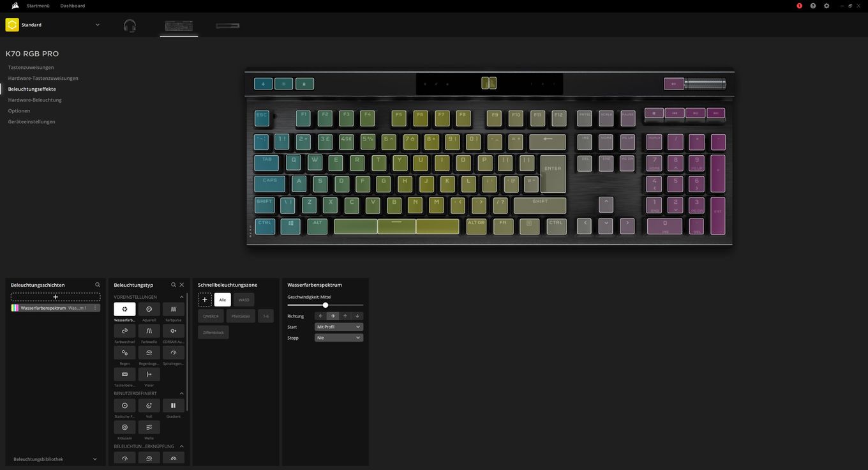The image size is (868, 470).
Task: Choose the Farbpulse lighting effect
Action: tap(174, 309)
